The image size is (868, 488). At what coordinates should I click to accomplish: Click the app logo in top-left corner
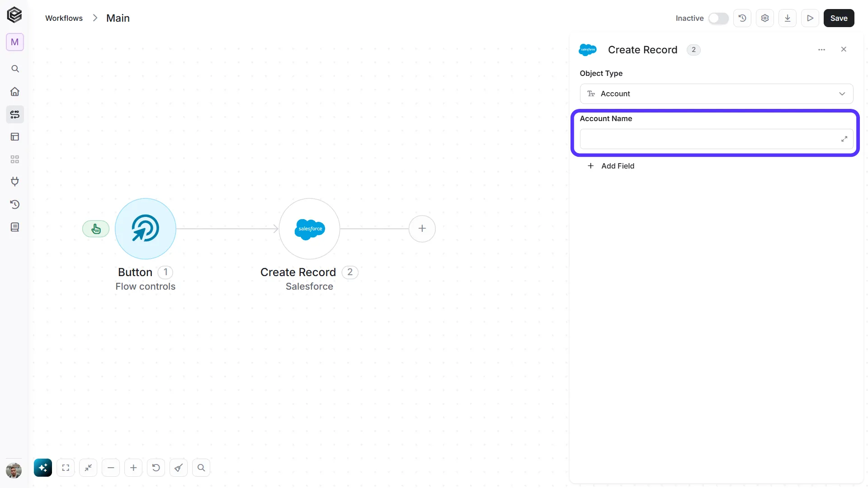[x=14, y=15]
